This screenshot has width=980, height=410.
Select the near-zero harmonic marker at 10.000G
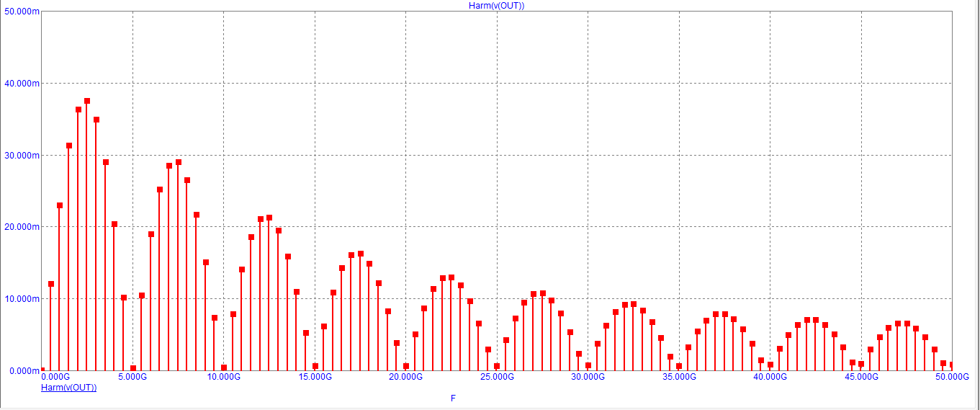(x=224, y=367)
